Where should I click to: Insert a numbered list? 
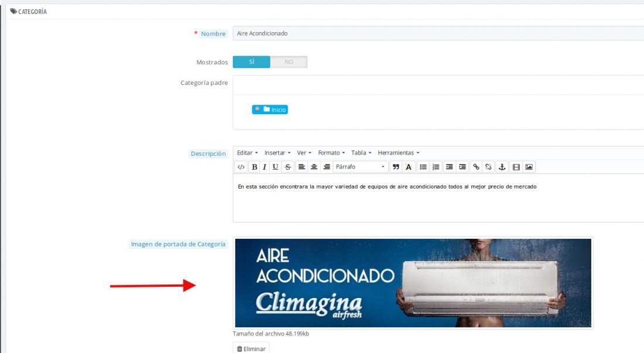(x=436, y=167)
